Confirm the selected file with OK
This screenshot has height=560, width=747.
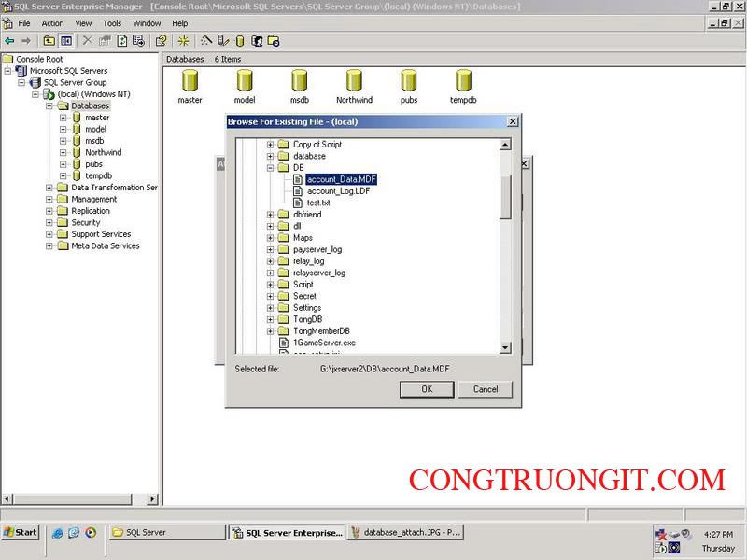click(427, 389)
